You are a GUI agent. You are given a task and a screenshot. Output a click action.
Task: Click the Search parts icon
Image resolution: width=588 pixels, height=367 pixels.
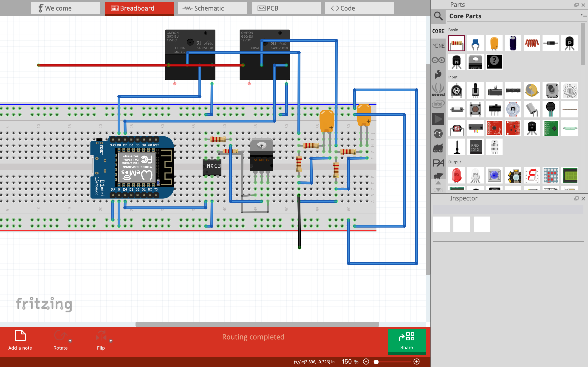click(x=438, y=16)
